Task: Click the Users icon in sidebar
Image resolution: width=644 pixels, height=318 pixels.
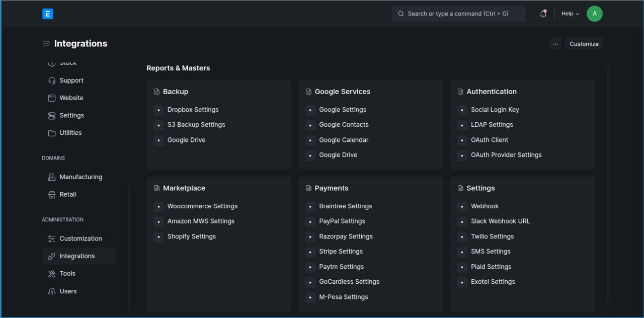Action: pos(52,291)
